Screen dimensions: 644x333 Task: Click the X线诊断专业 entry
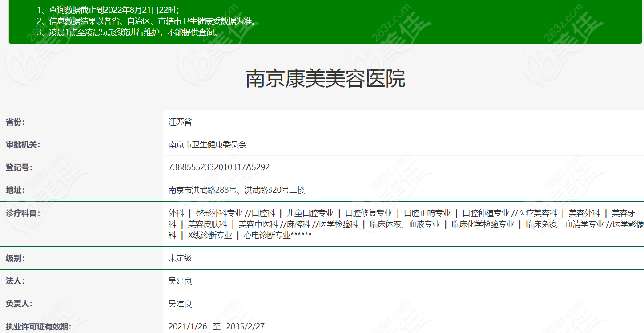[x=210, y=236]
